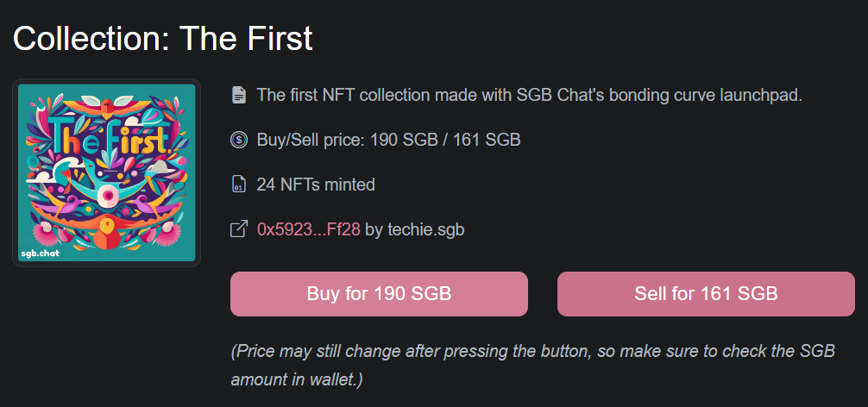
Task: Click the dollar coin icon beside Buy/Sell price
Action: click(239, 140)
